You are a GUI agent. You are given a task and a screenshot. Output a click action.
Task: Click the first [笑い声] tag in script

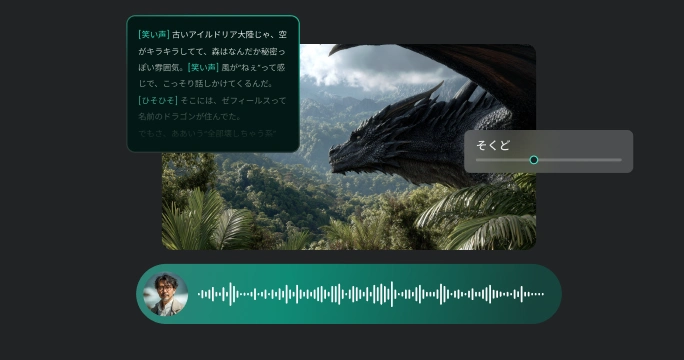[x=154, y=34]
